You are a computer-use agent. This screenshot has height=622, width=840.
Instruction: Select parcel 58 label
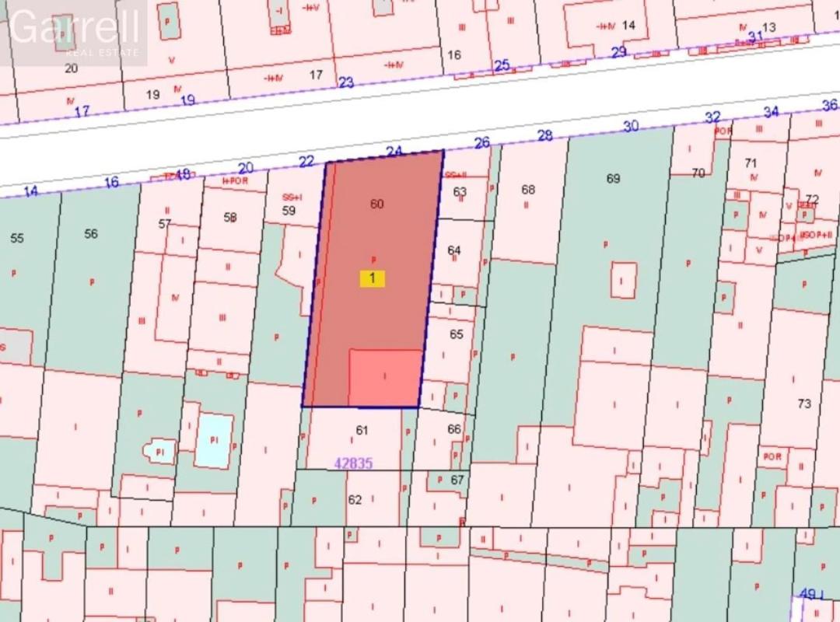(230, 218)
